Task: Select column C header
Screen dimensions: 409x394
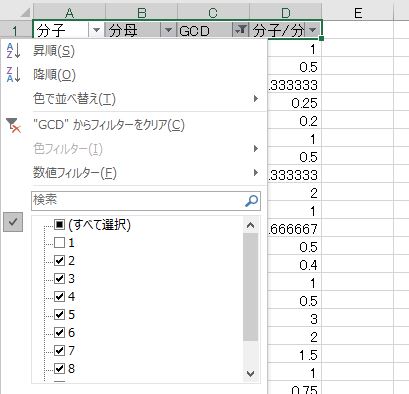Action: click(213, 13)
